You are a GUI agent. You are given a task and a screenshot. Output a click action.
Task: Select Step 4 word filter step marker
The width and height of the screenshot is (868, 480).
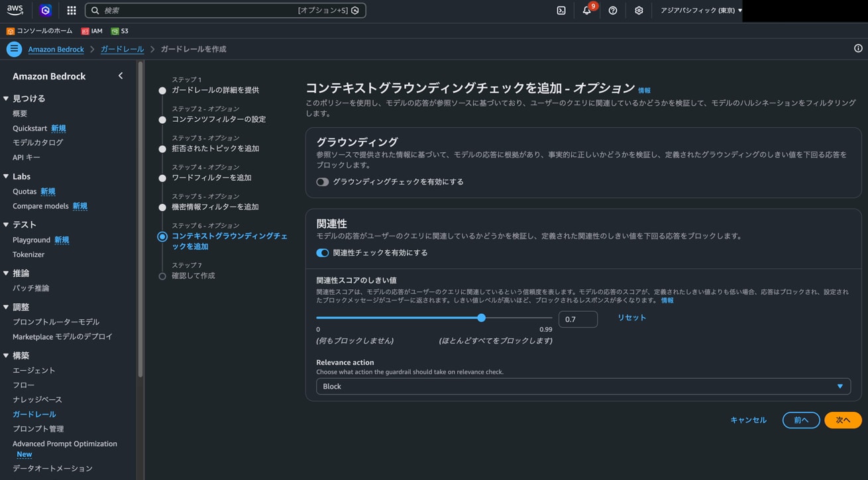point(162,178)
